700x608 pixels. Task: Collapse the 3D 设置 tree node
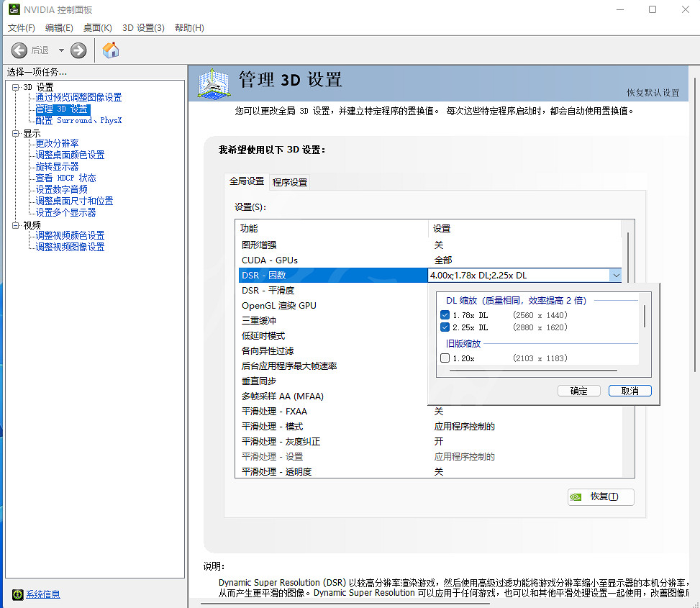tap(16, 87)
